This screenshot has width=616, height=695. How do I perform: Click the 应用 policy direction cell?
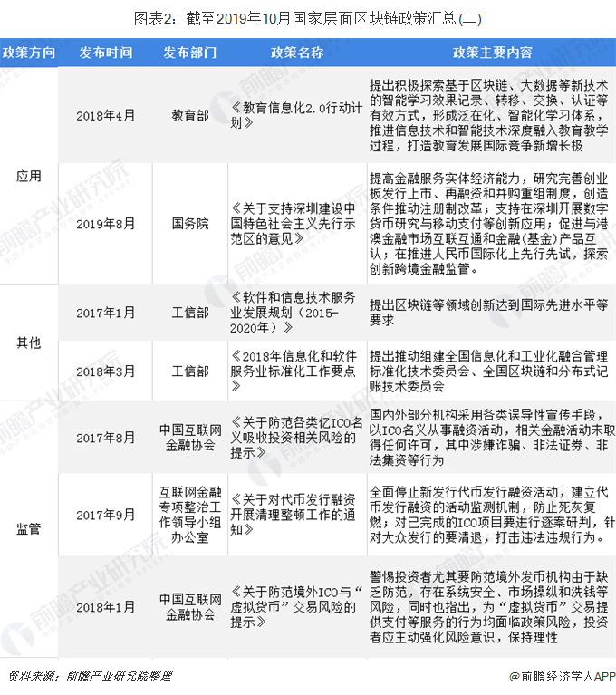click(x=29, y=176)
